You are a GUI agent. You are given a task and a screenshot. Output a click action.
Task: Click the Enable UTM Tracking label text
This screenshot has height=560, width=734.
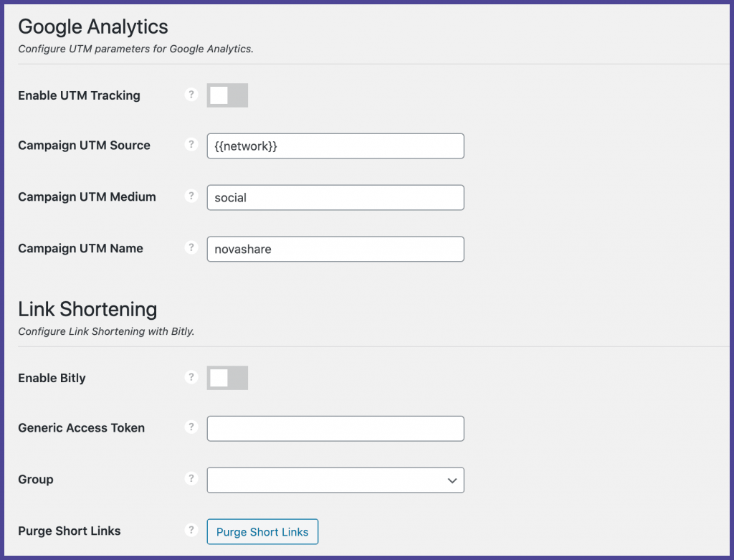(79, 95)
